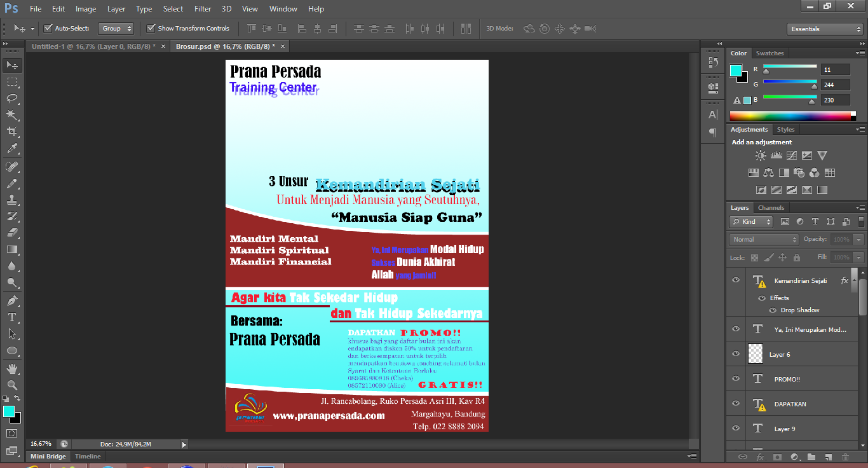Click the Brightness/Contrast adjustment icon
Image resolution: width=868 pixels, height=468 pixels.
click(x=761, y=155)
